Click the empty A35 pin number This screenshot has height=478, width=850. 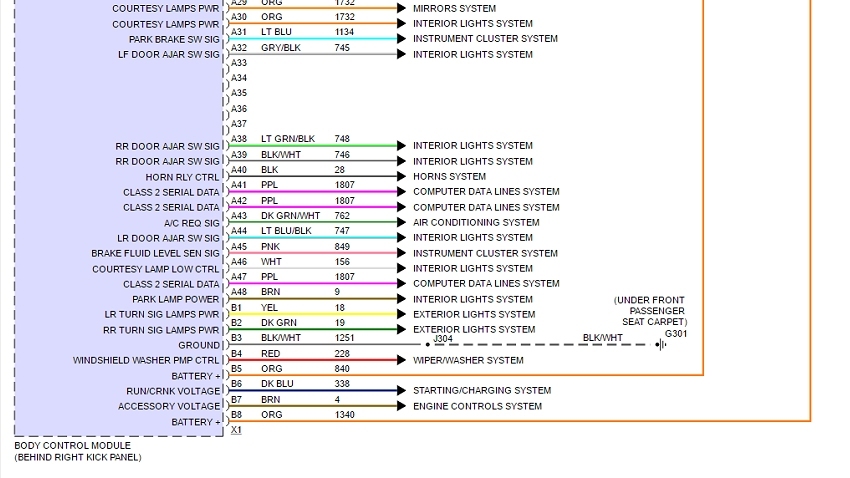[239, 93]
